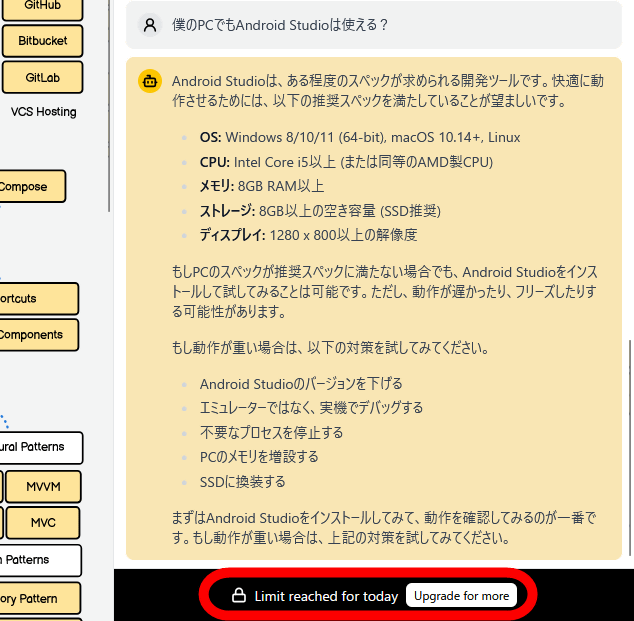Click the ディスプレイ: 1280 x 800 line
Image resolution: width=634 pixels, height=621 pixels.
tap(308, 235)
